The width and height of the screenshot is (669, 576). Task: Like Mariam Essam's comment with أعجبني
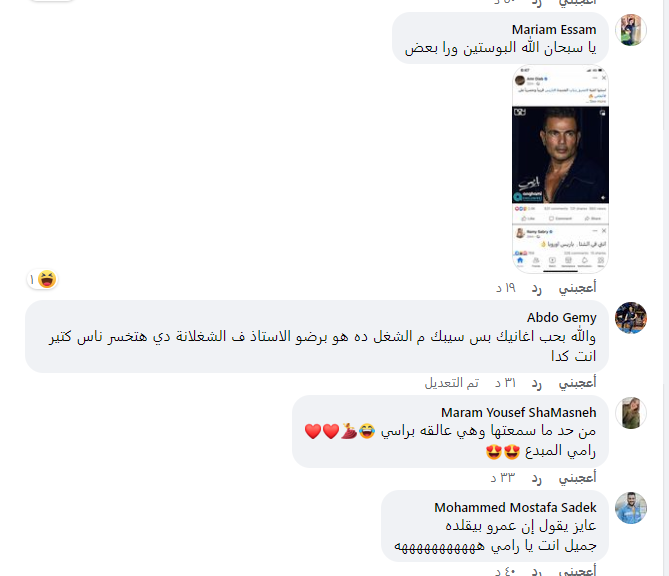click(x=577, y=288)
